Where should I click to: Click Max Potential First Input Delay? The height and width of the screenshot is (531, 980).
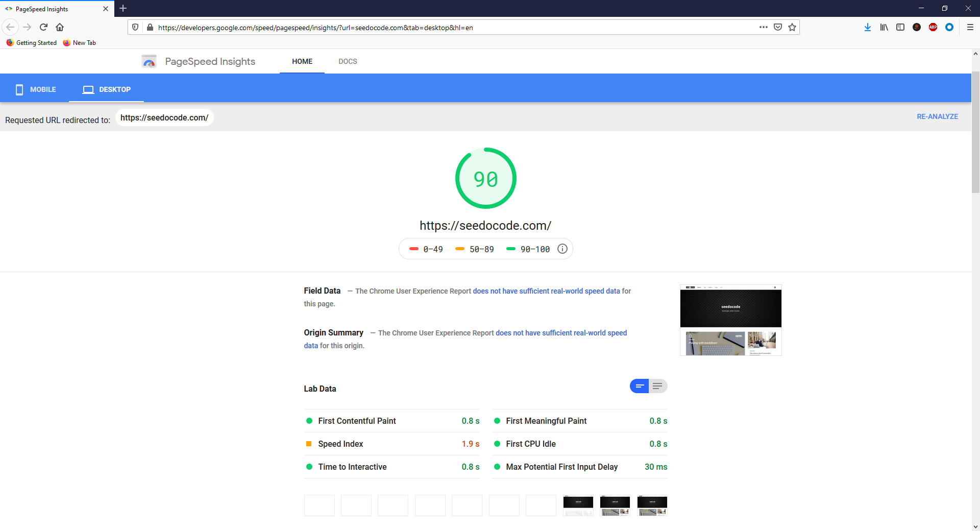[580, 467]
